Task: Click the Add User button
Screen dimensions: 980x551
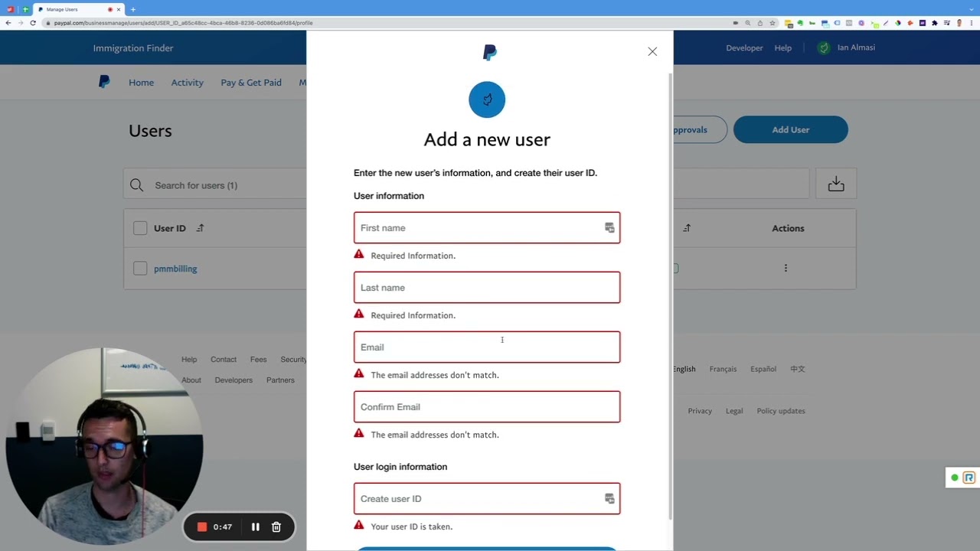Action: point(790,129)
